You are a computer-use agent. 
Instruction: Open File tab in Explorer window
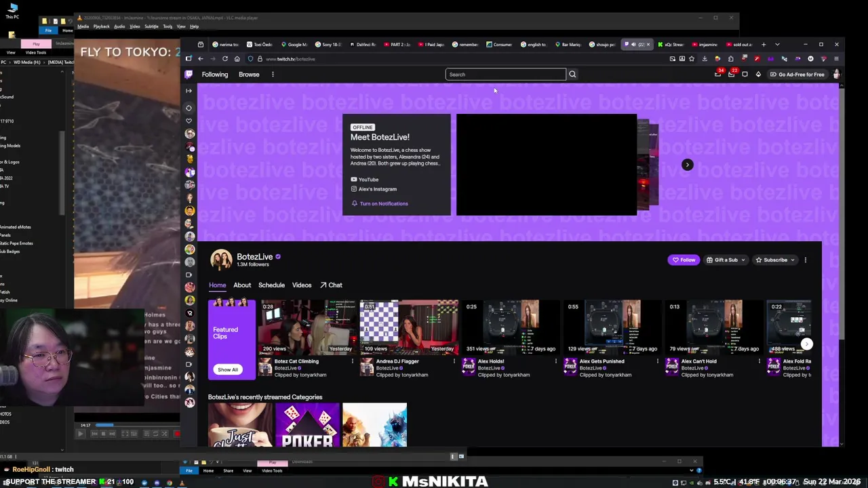click(48, 30)
